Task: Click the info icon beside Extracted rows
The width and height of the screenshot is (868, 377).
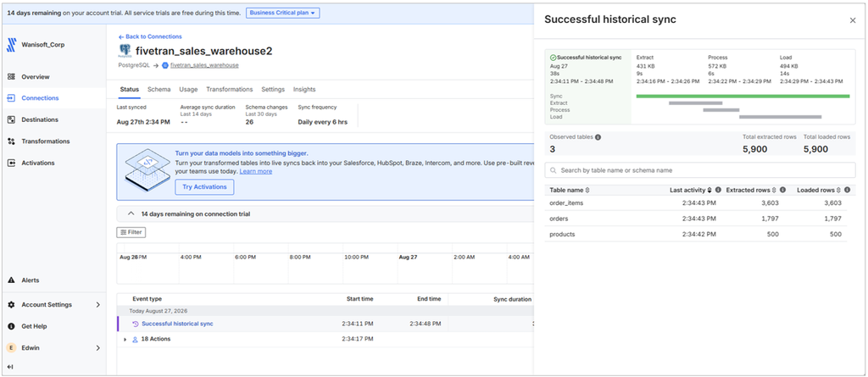Action: (782, 190)
